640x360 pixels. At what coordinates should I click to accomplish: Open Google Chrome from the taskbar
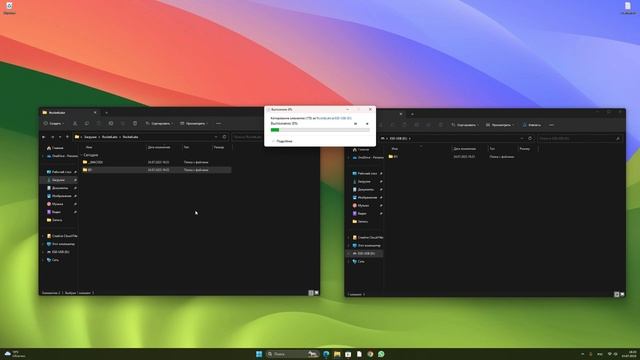point(370,354)
